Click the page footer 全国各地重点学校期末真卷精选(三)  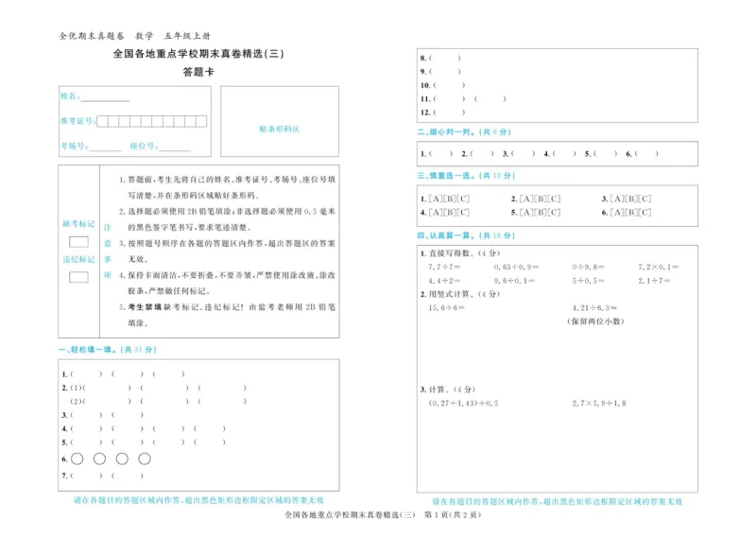click(x=350, y=515)
